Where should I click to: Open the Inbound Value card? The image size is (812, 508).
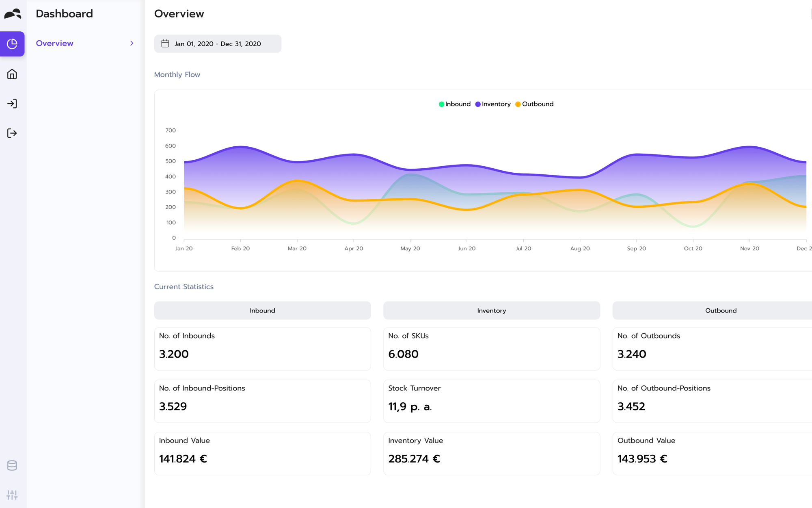point(262,454)
